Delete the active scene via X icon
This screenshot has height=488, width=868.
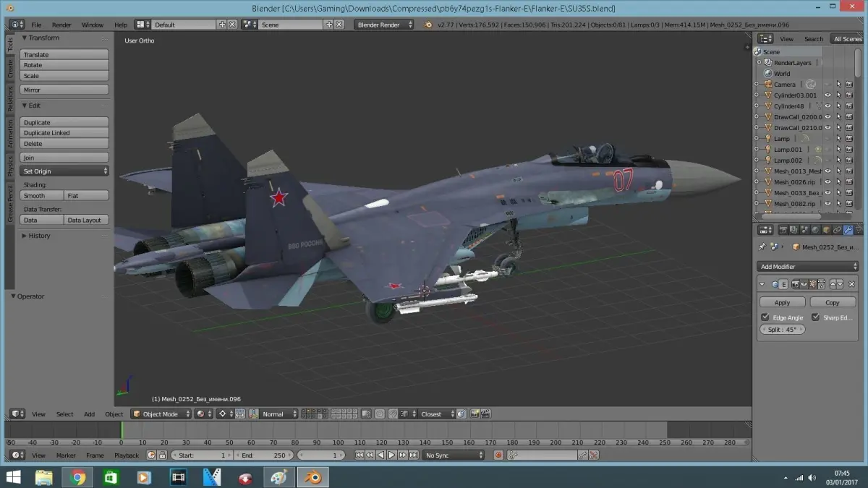tap(339, 25)
